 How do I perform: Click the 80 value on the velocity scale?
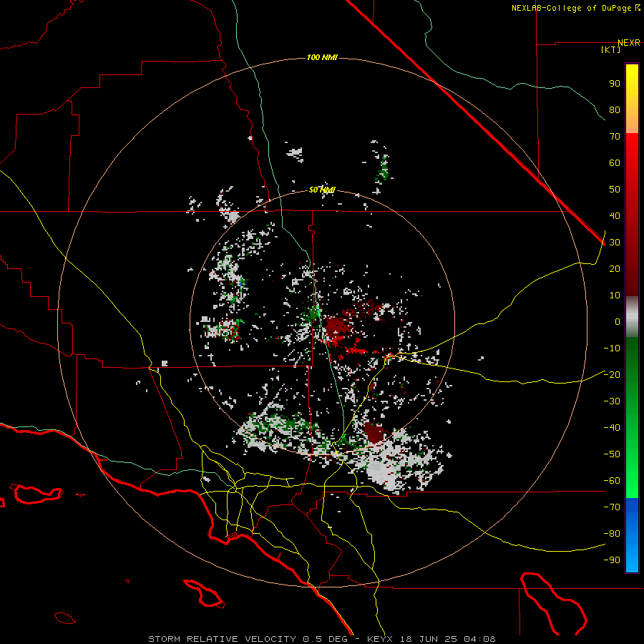click(615, 110)
